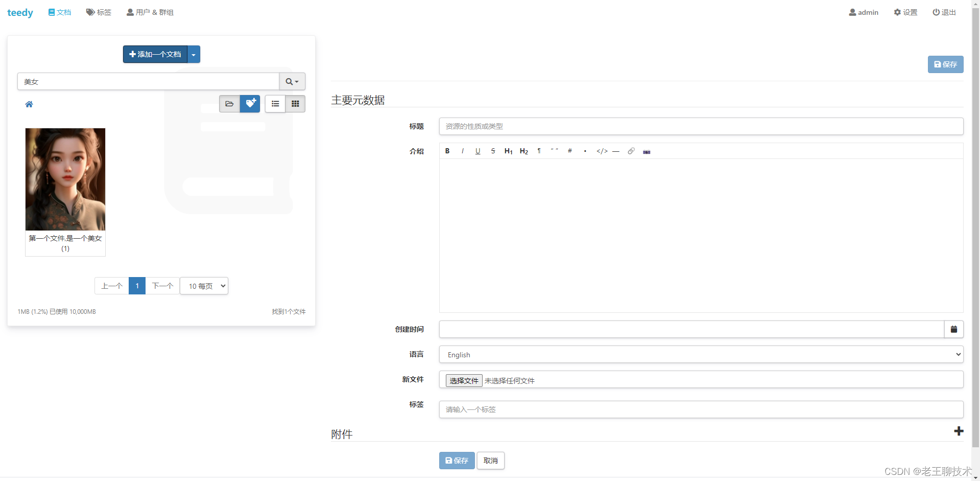Image resolution: width=980 pixels, height=481 pixels.
Task: Change the 10 per page selector
Action: point(204,286)
